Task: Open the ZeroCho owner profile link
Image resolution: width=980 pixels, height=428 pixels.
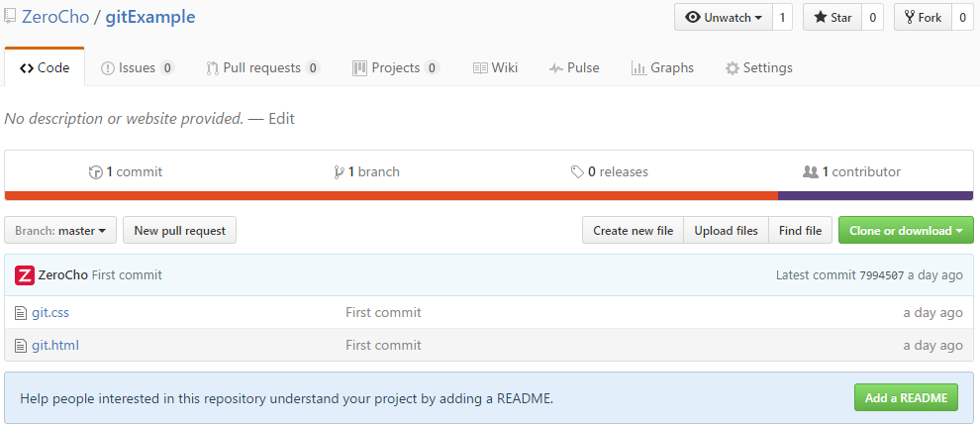Action: (x=55, y=17)
